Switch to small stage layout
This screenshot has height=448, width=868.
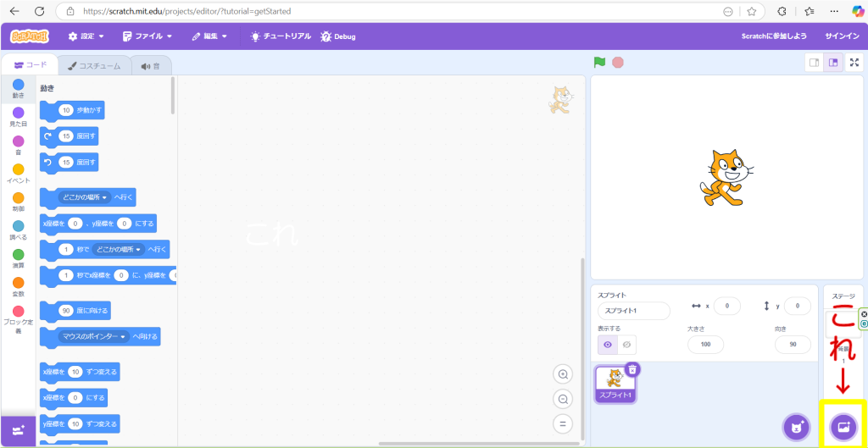pos(814,62)
